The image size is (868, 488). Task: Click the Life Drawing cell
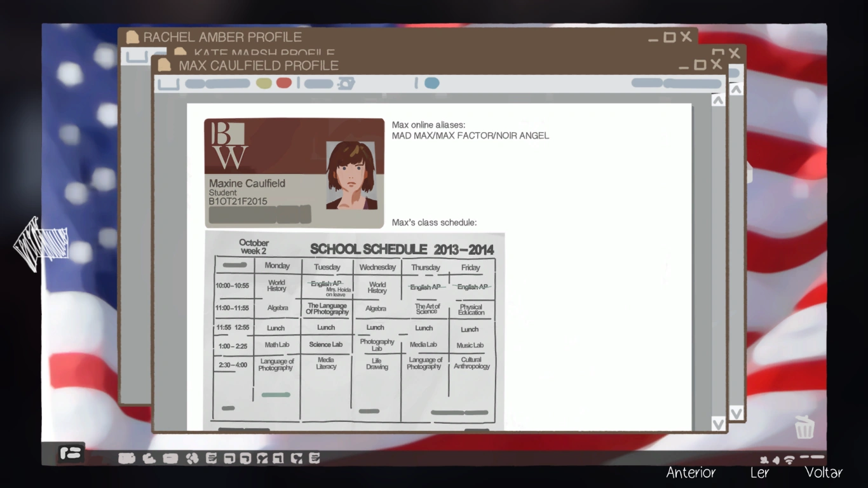click(377, 363)
